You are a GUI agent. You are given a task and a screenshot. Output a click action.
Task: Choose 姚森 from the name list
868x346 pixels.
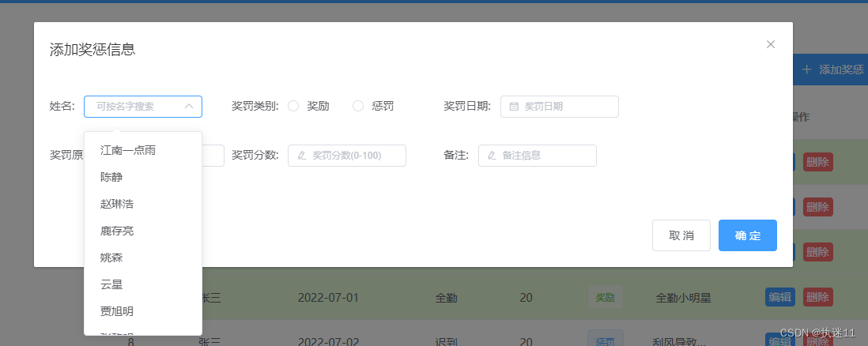click(143, 258)
